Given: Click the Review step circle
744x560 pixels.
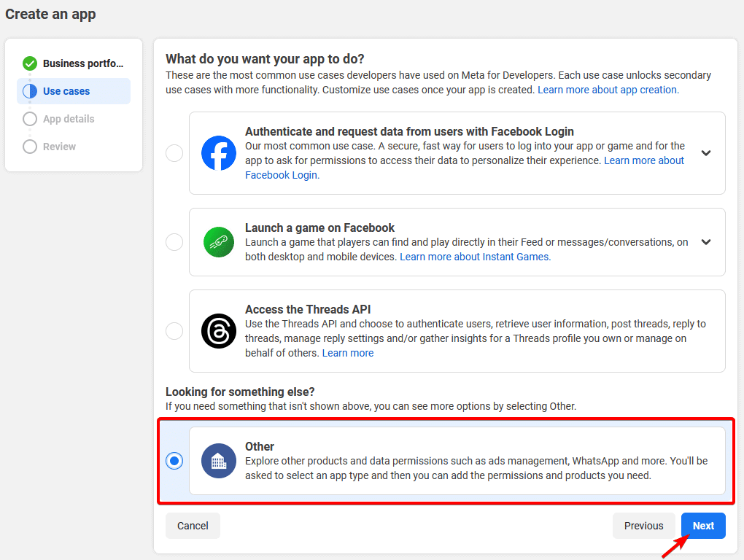Looking at the screenshot, I should (29, 146).
